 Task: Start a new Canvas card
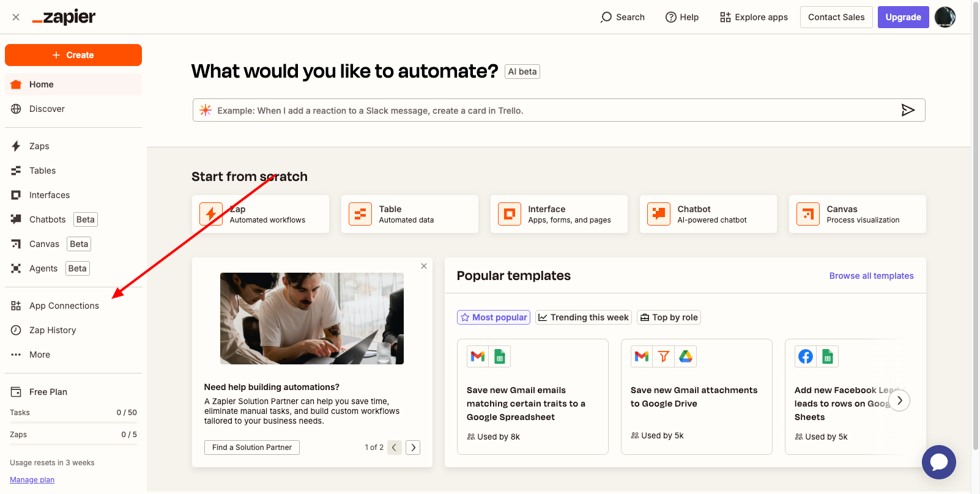[x=858, y=214]
